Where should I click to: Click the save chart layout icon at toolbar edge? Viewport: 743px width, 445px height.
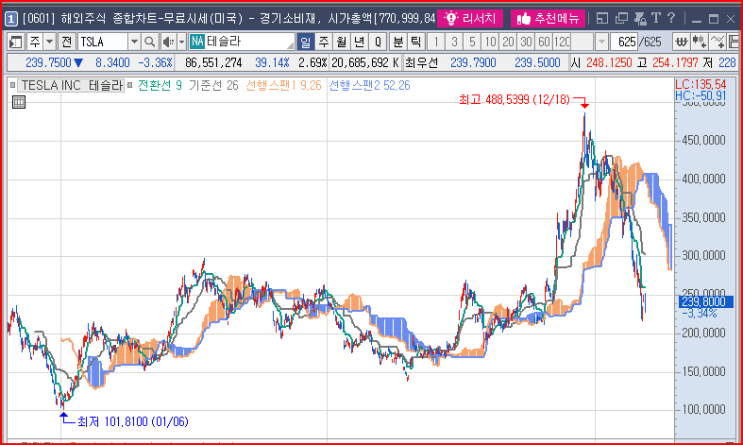pos(734,42)
